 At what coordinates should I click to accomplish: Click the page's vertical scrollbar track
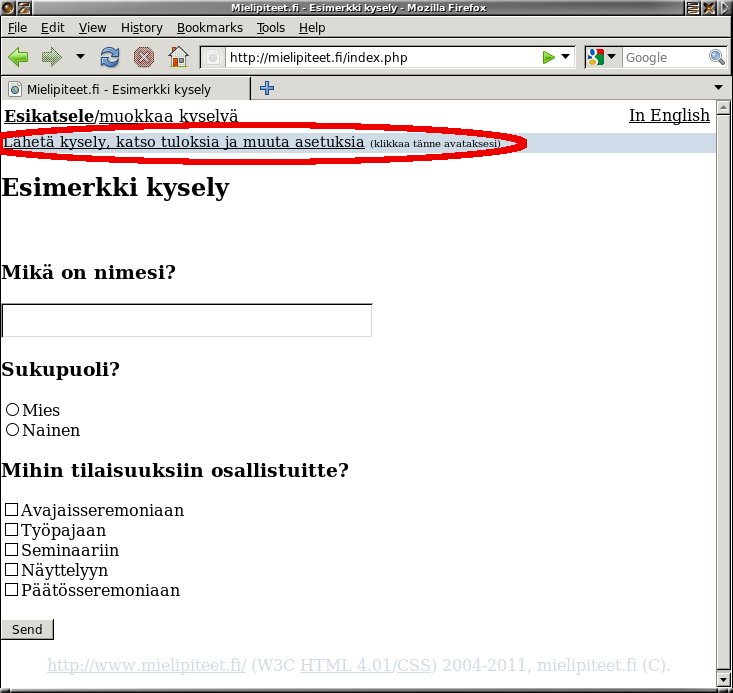(x=724, y=393)
